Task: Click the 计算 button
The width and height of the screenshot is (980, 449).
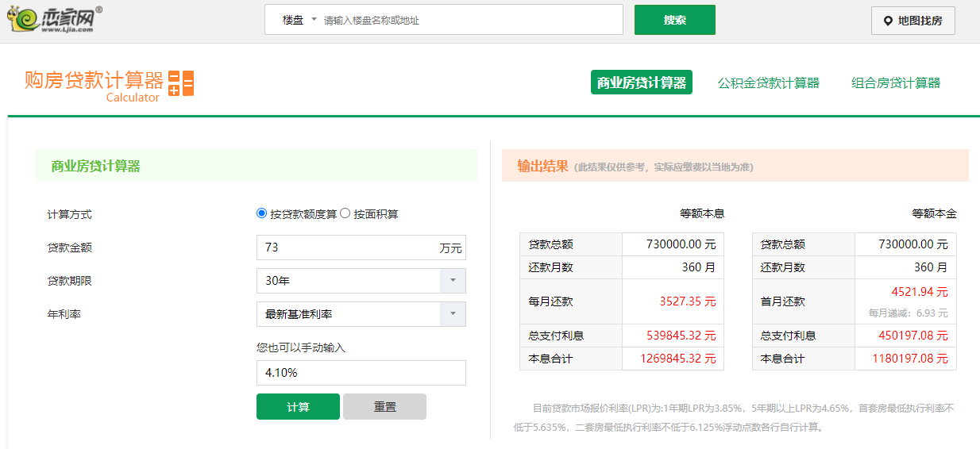Action: (298, 407)
